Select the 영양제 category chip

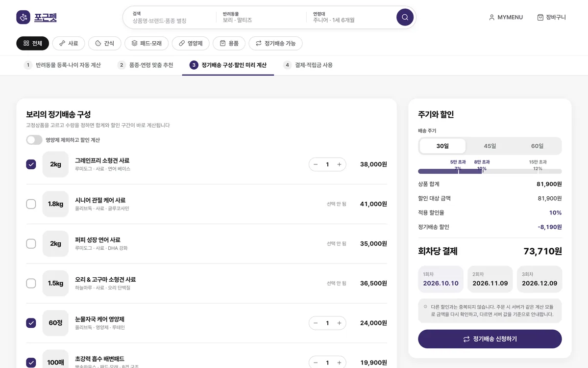191,43
